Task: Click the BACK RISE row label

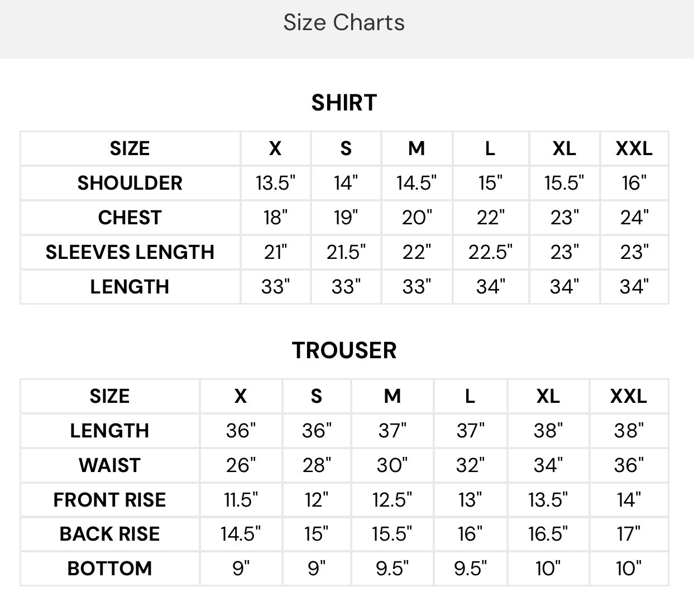Action: (109, 534)
